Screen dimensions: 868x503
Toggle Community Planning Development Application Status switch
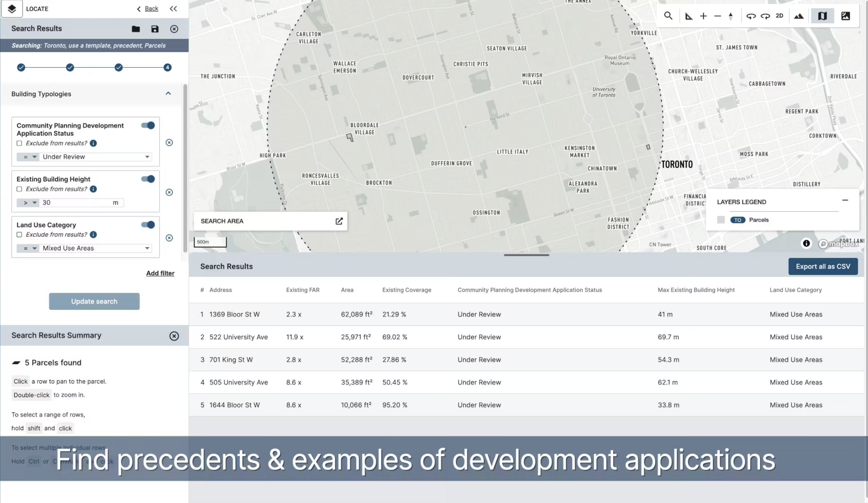(x=148, y=125)
